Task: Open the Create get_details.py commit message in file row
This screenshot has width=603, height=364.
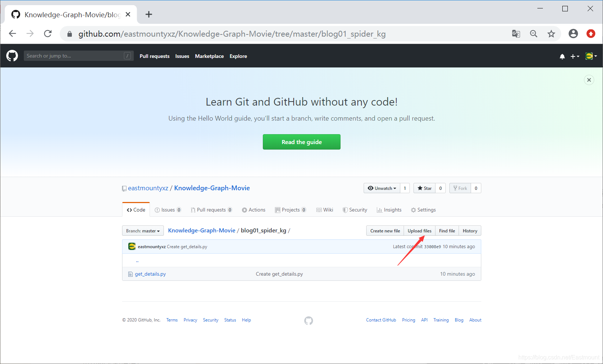Action: 279,274
